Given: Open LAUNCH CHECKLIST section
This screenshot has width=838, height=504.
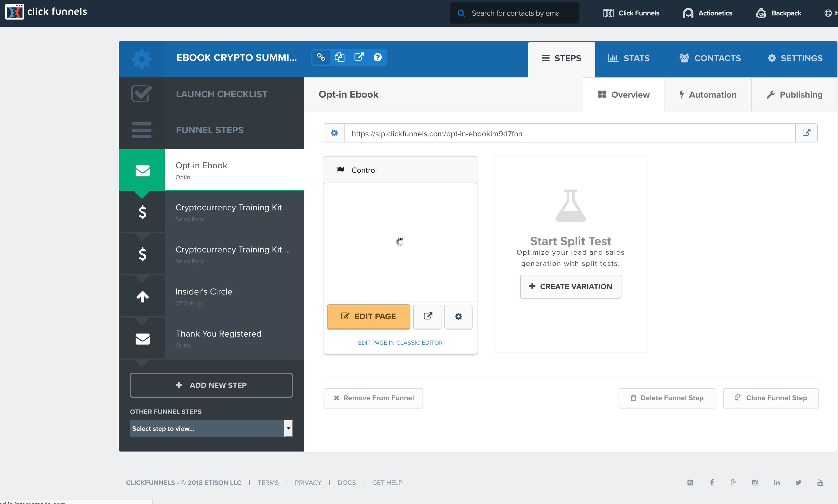Looking at the screenshot, I should [211, 95].
